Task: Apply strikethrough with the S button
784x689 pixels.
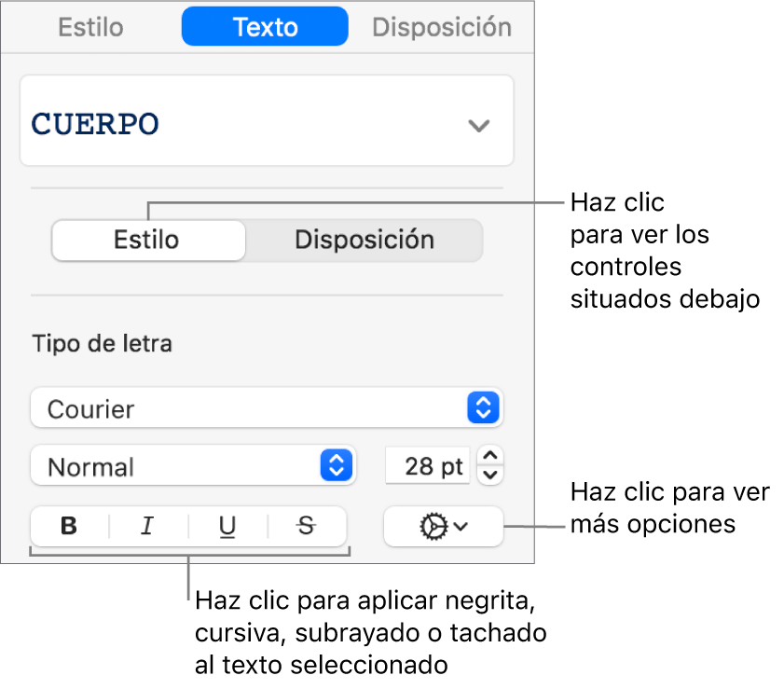Action: [x=307, y=526]
